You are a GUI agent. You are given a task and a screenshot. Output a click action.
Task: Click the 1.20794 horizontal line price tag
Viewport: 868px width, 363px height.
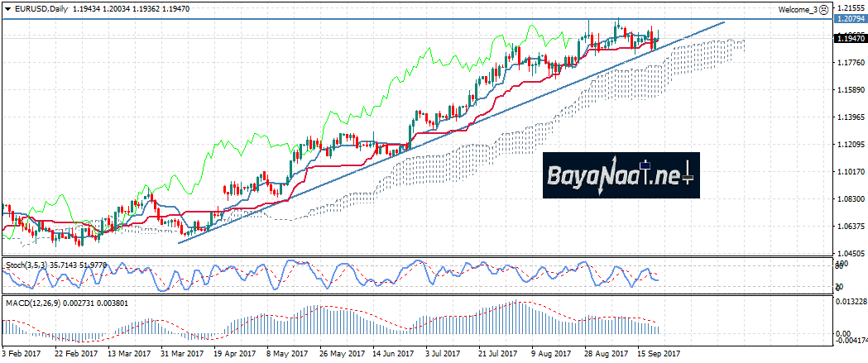click(849, 18)
